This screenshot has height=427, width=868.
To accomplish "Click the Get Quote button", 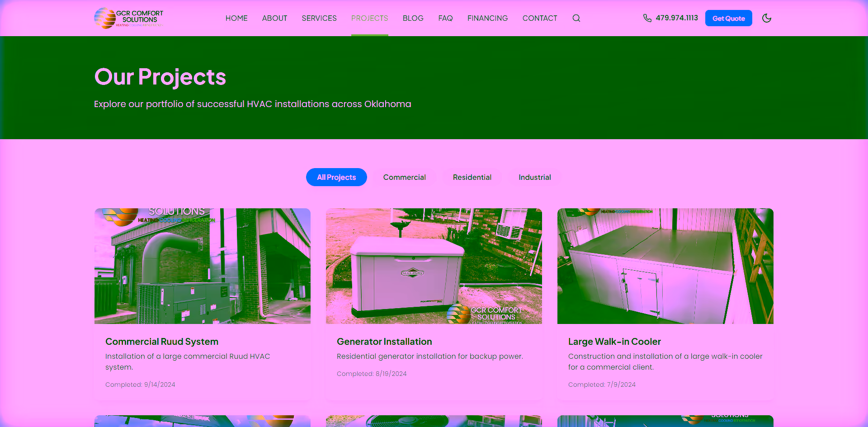I will coord(729,18).
